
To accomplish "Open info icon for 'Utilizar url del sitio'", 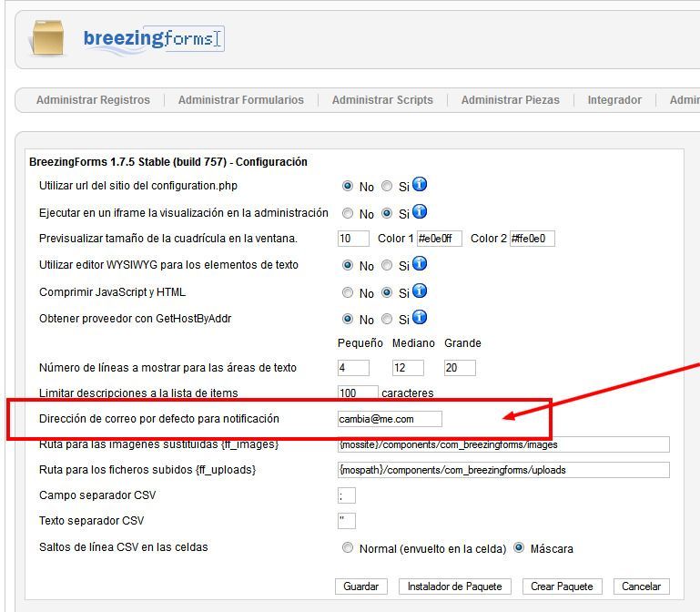I will click(x=420, y=185).
